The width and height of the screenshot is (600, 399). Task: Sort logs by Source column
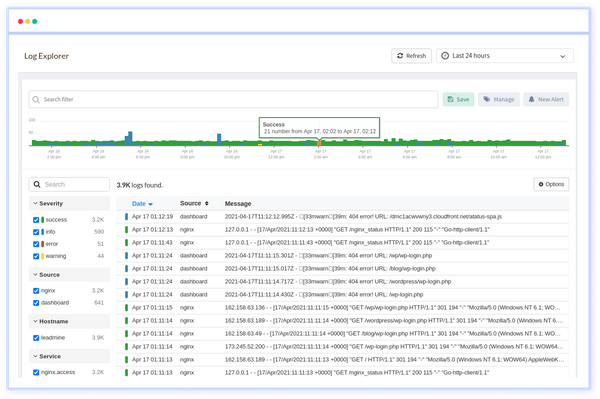194,204
